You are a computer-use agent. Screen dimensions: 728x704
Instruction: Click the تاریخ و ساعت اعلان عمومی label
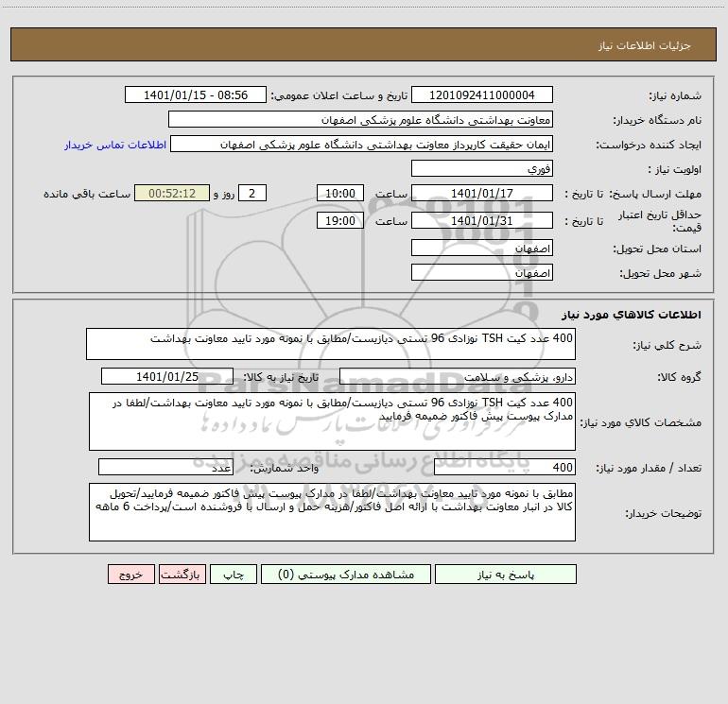pyautogui.click(x=339, y=96)
